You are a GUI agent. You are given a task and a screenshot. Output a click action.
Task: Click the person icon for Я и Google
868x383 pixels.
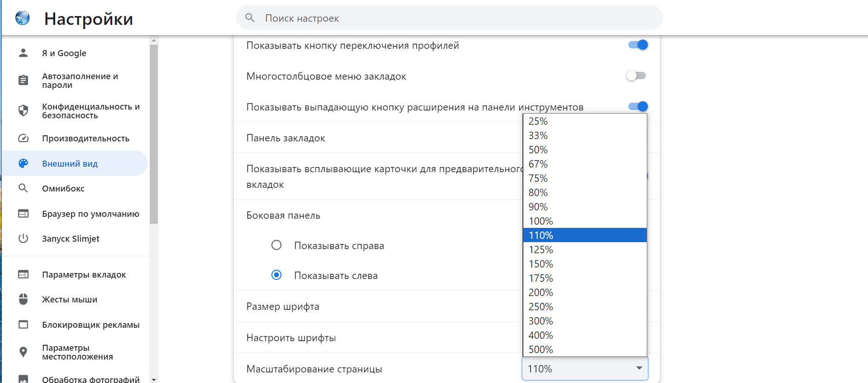click(23, 53)
